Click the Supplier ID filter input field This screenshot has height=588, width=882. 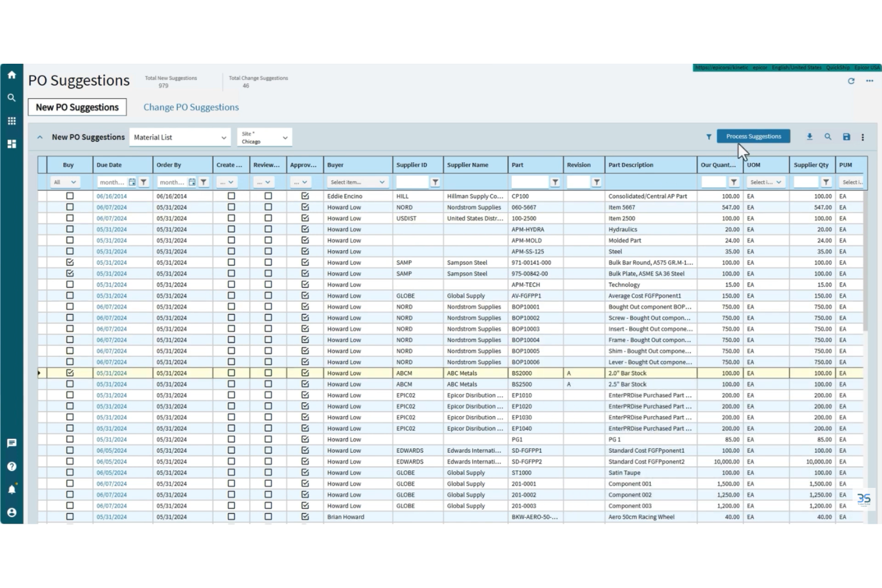[414, 182]
